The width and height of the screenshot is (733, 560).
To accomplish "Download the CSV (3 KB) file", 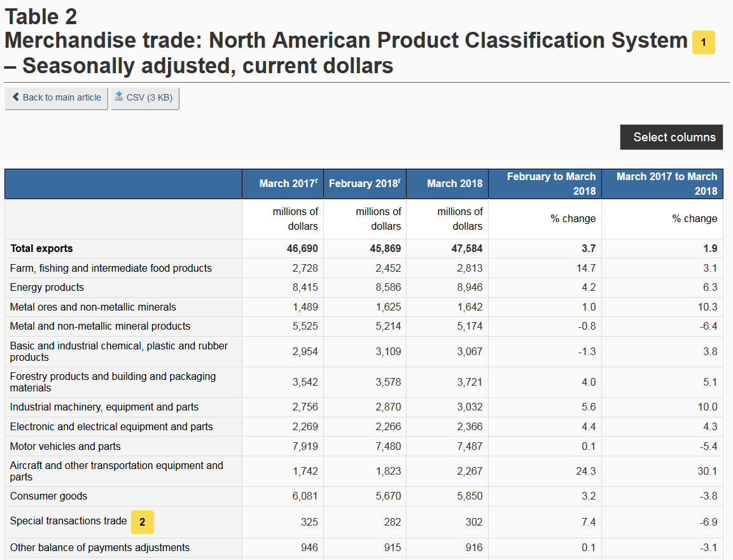I will coord(145,98).
